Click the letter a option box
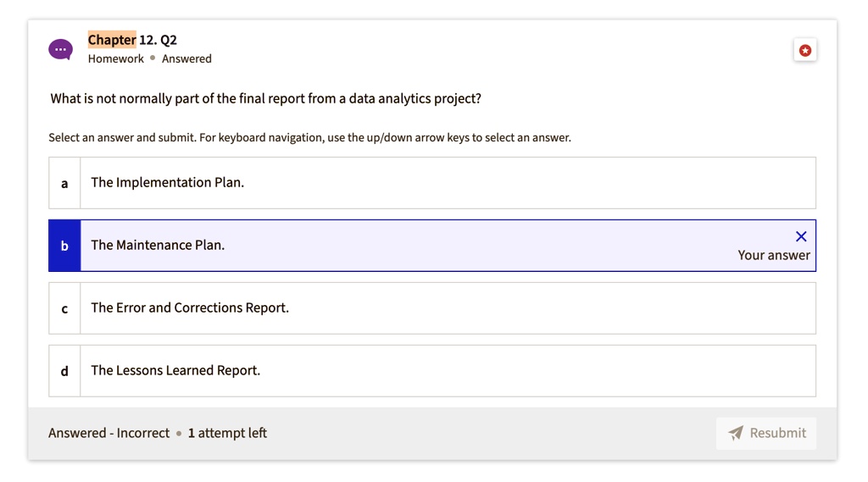 click(64, 183)
